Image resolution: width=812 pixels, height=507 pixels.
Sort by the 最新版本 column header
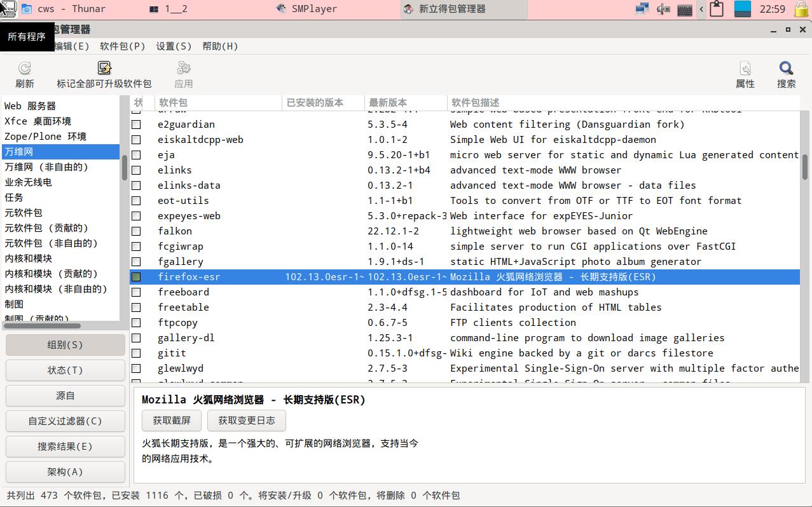click(406, 102)
